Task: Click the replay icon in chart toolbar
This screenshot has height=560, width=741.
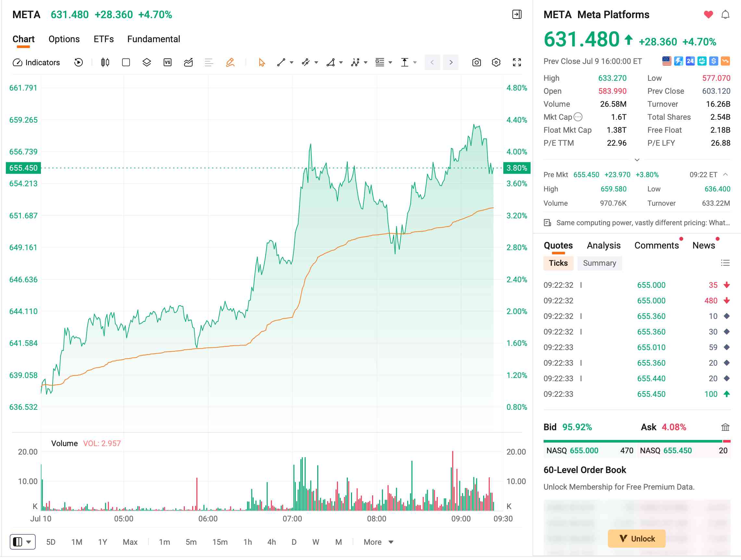Action: point(78,63)
